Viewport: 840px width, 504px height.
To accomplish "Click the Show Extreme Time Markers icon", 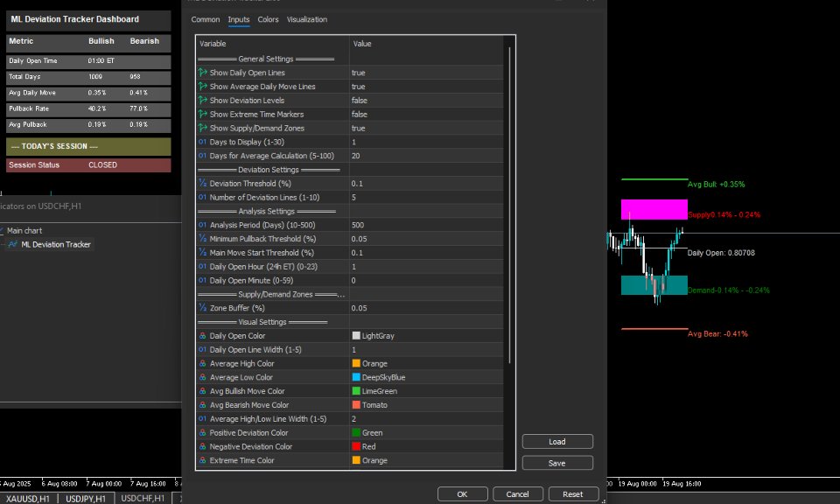I will click(202, 114).
